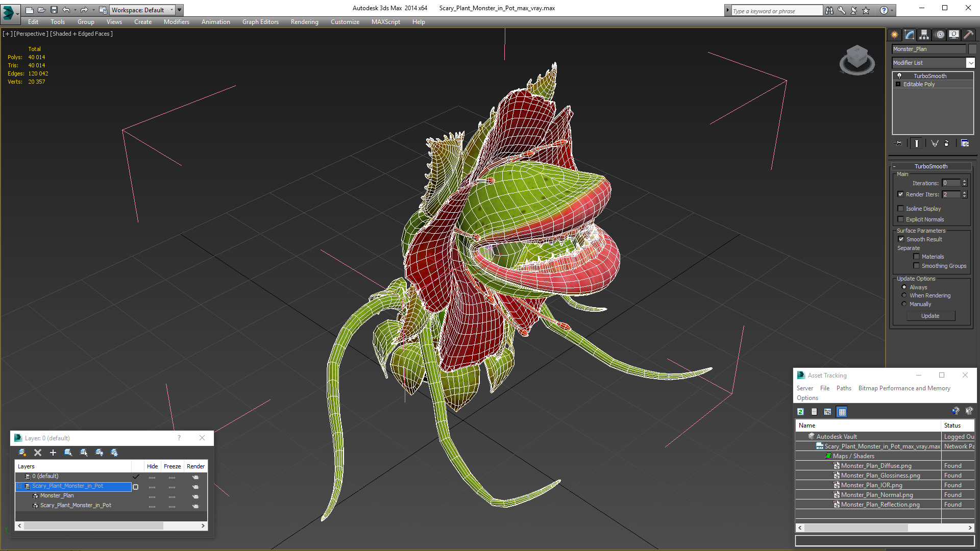This screenshot has height=551, width=980.
Task: Uncheck the Smooth Result checkbox
Action: 901,239
